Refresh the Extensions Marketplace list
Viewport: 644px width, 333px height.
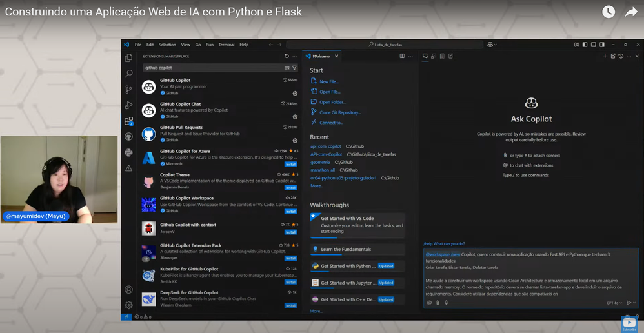pos(287,56)
